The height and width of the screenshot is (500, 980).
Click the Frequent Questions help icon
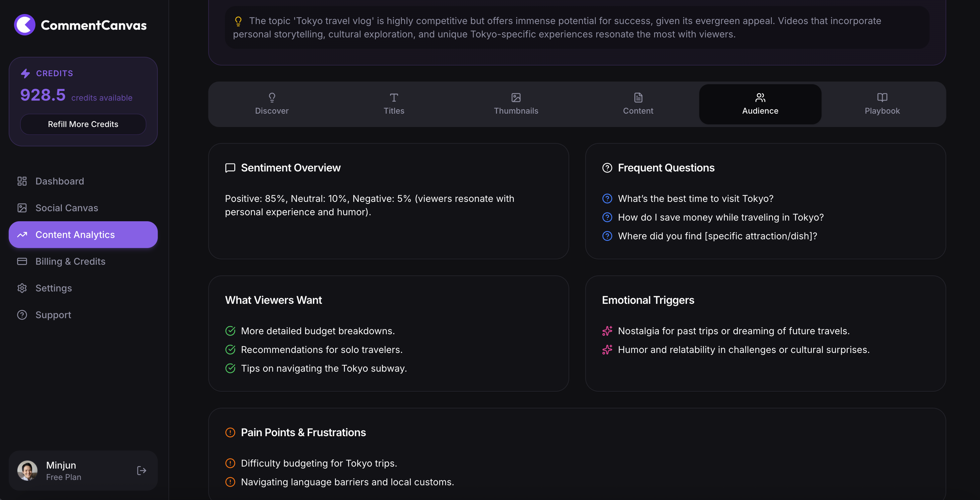[x=607, y=168]
